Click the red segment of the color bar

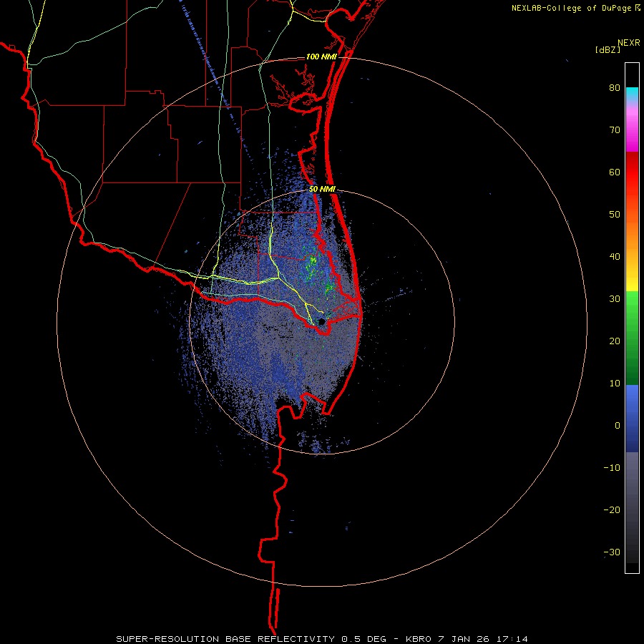632,172
